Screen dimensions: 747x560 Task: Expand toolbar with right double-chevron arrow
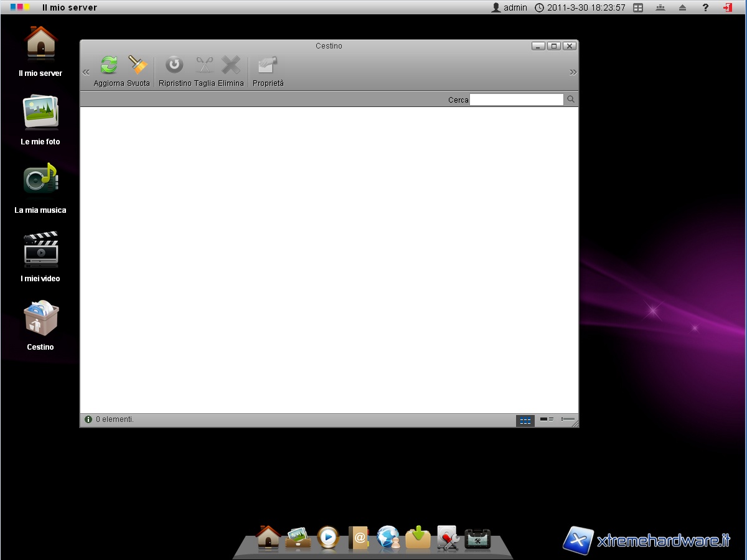(x=573, y=72)
